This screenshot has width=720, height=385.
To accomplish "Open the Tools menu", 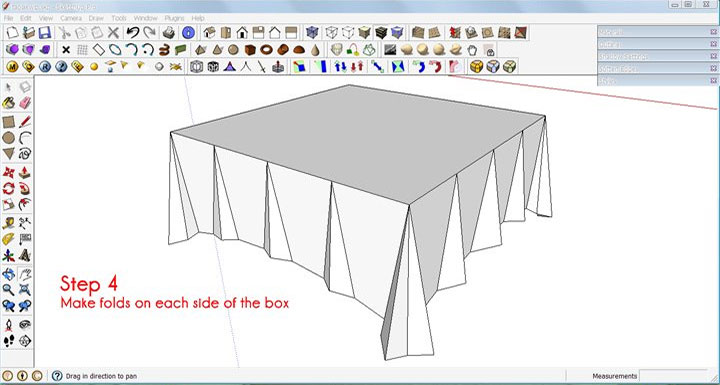I will point(119,18).
